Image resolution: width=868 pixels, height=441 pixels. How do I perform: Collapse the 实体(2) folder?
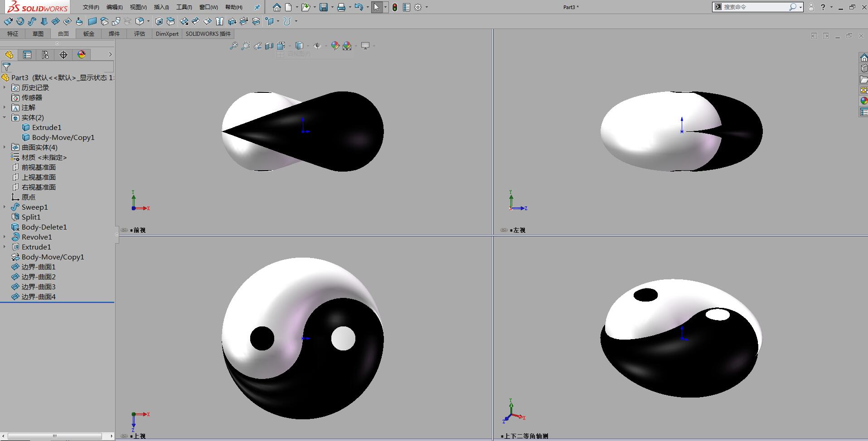click(x=5, y=117)
